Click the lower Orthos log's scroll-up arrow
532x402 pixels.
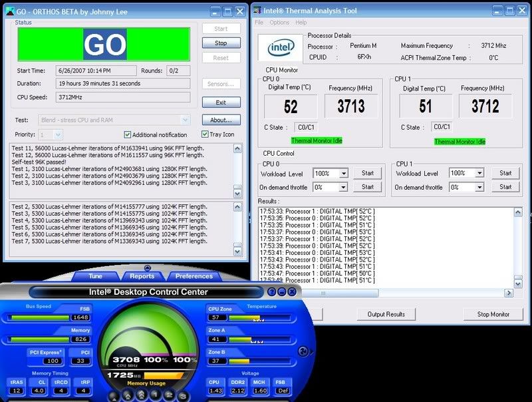tap(237, 207)
